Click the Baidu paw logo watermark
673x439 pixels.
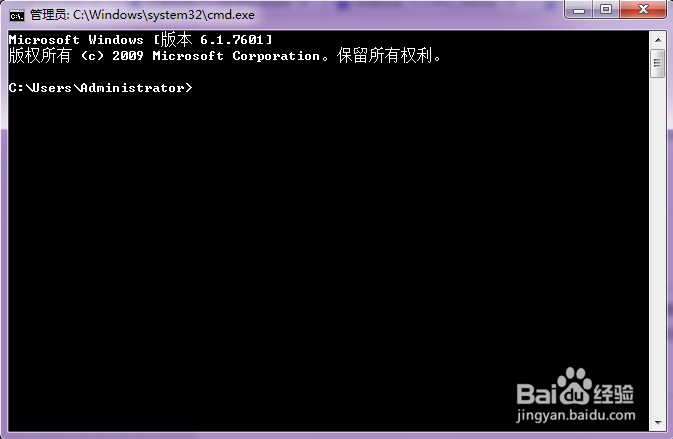click(x=573, y=386)
